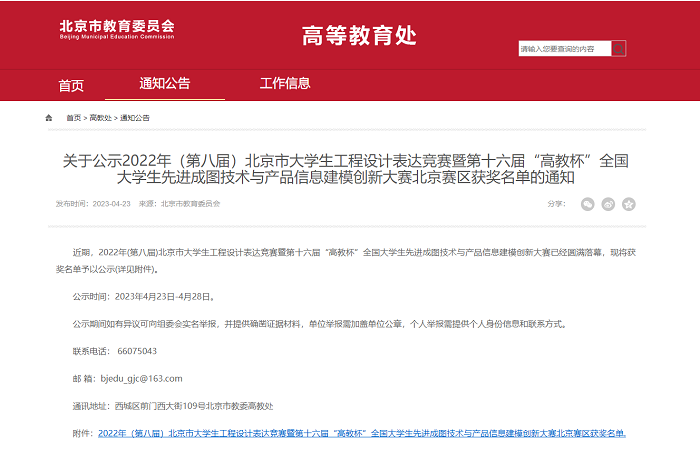This screenshot has width=700, height=451.
Task: Click the publish date 2023-04-23
Action: pos(110,204)
